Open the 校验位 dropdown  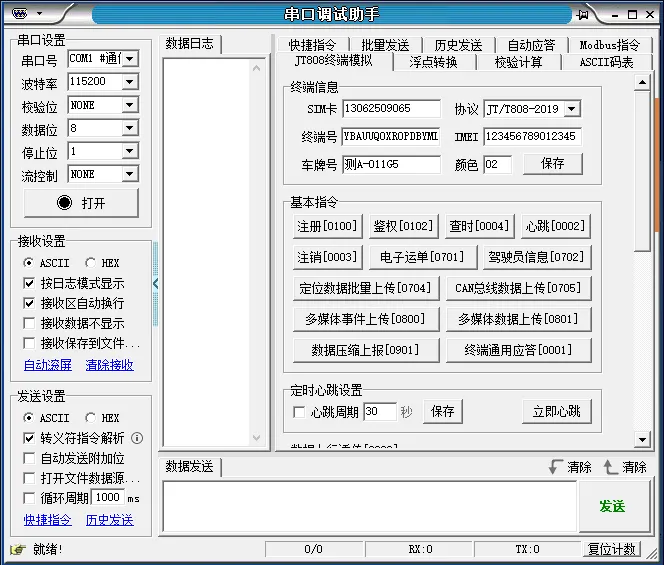[129, 105]
